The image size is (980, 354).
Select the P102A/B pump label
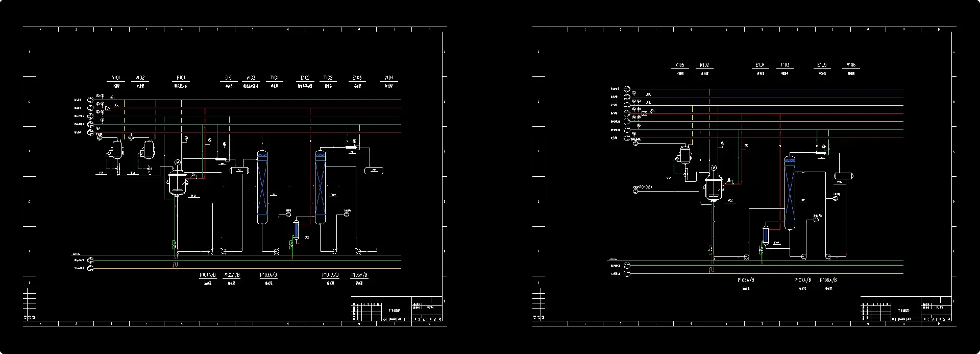[x=231, y=275]
